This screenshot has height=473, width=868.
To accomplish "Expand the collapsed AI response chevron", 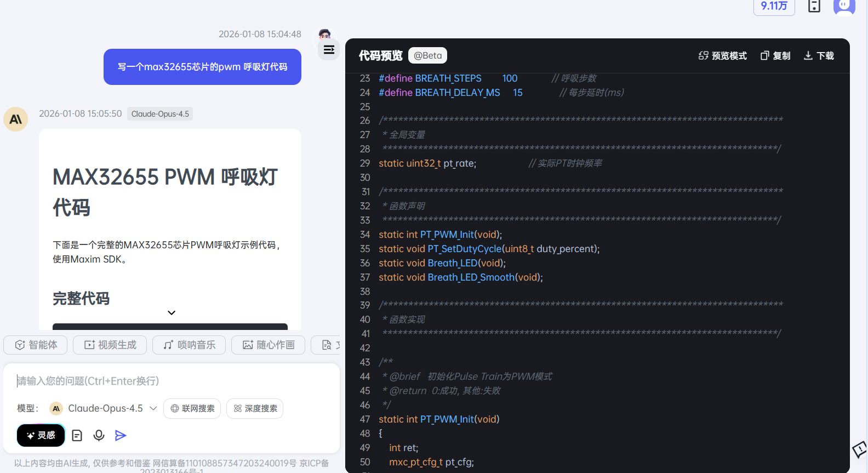I will coord(172,312).
